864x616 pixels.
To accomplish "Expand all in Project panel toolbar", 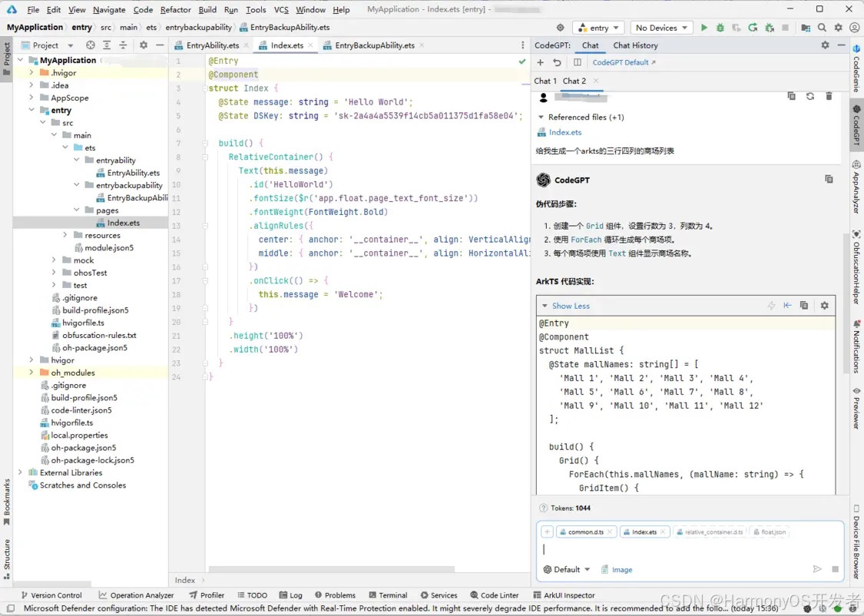I will [107, 45].
